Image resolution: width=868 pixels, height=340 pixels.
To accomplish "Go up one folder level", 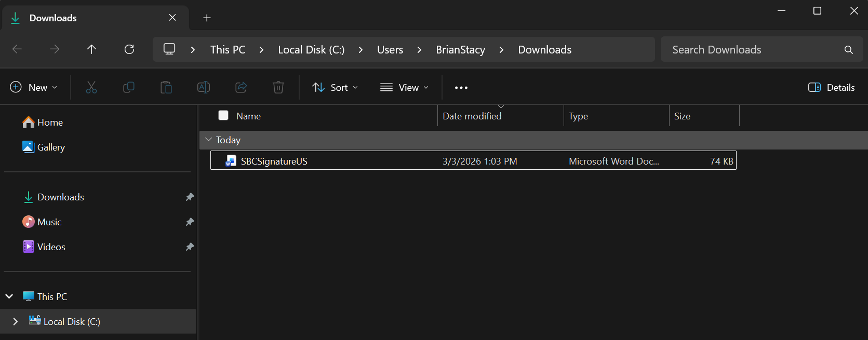I will [x=91, y=49].
